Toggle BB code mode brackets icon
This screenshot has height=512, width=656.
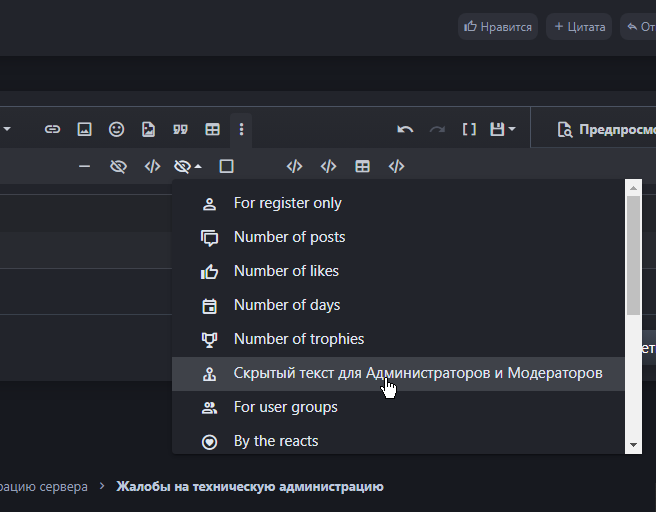(468, 129)
